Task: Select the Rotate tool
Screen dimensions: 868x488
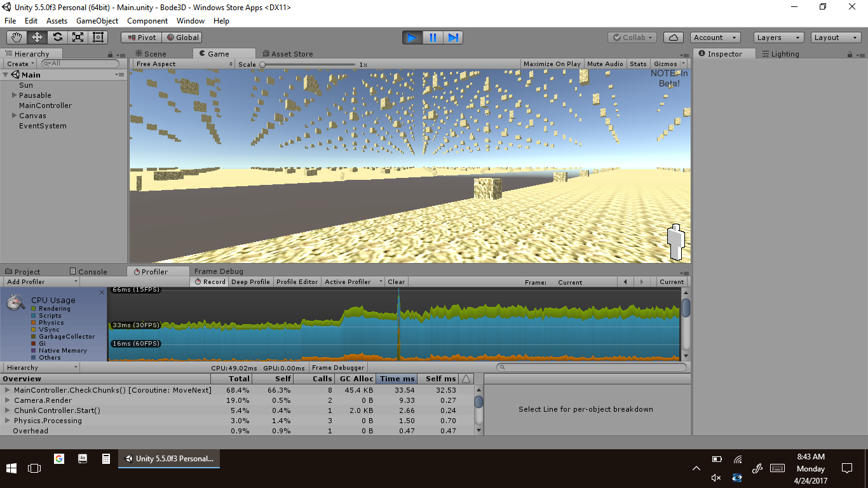Action: pos(57,37)
